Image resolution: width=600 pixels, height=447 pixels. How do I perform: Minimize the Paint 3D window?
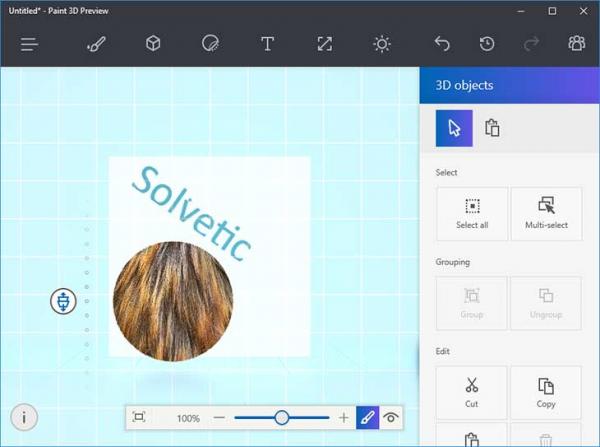(521, 11)
